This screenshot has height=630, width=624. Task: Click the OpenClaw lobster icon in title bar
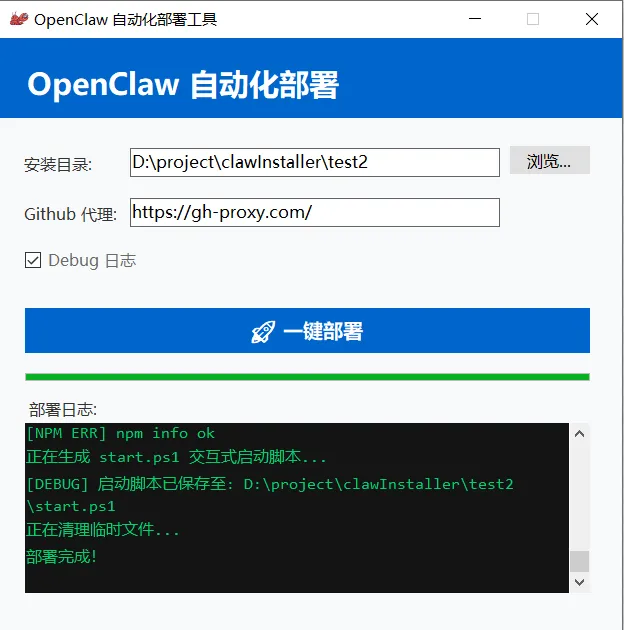point(19,19)
